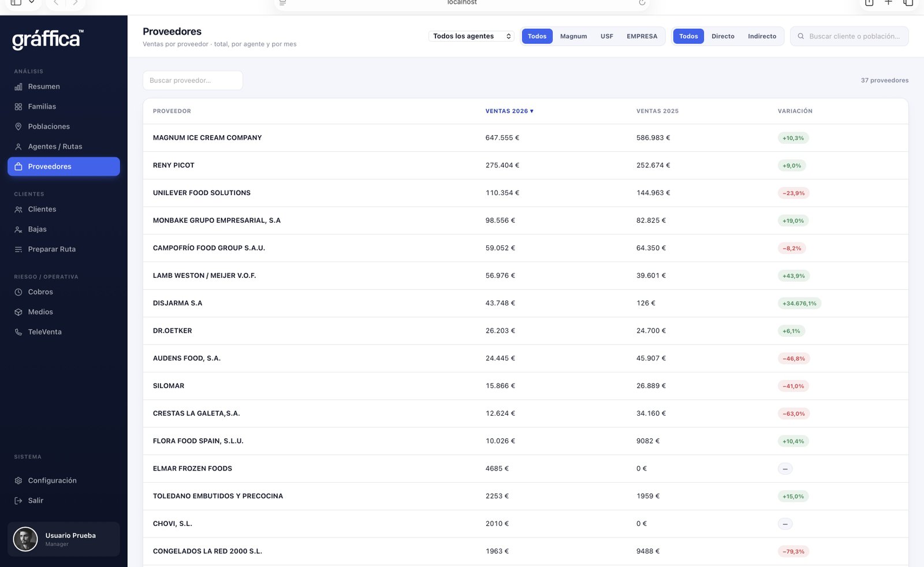Select the DR.OETKER row

pos(526,331)
